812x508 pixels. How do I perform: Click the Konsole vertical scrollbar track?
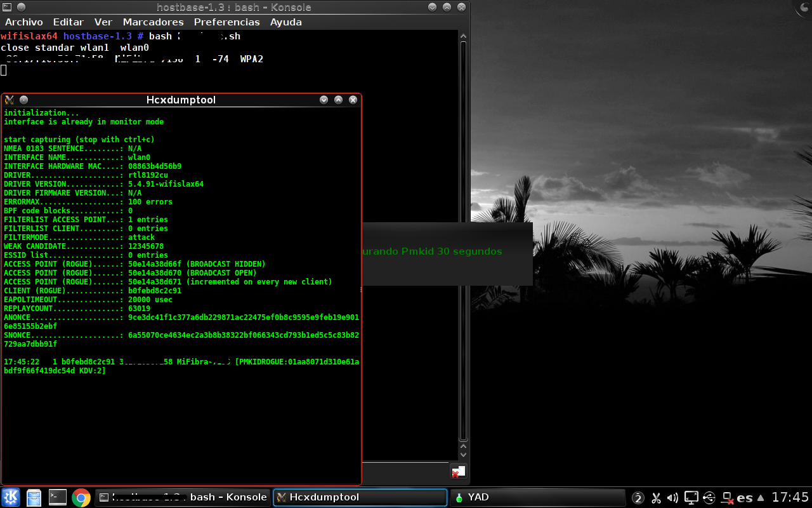[x=463, y=241]
